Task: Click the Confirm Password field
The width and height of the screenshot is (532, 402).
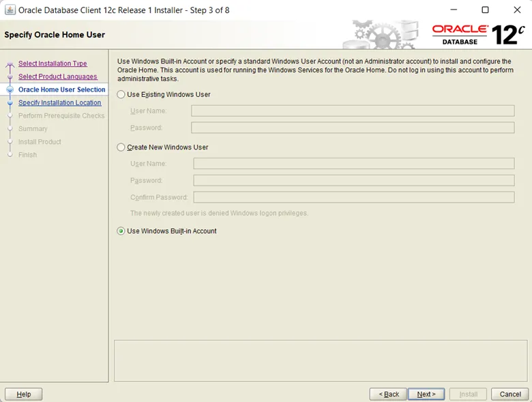Action: [x=354, y=197]
